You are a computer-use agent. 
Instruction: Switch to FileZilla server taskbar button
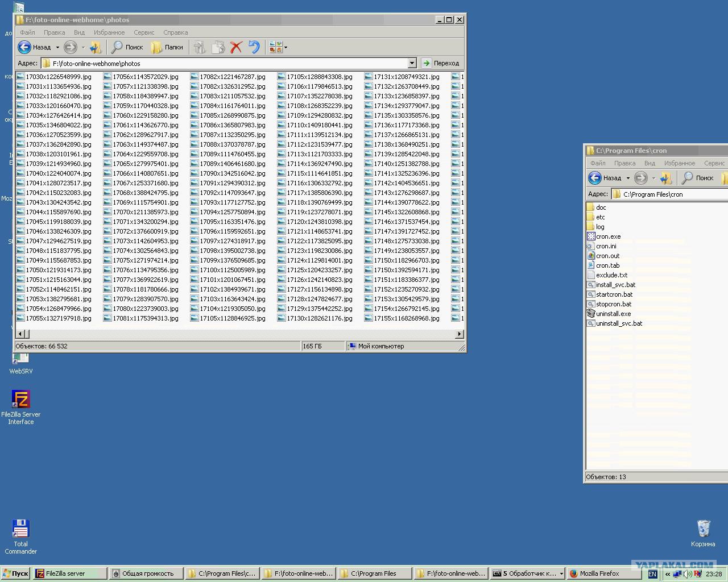[x=70, y=573]
